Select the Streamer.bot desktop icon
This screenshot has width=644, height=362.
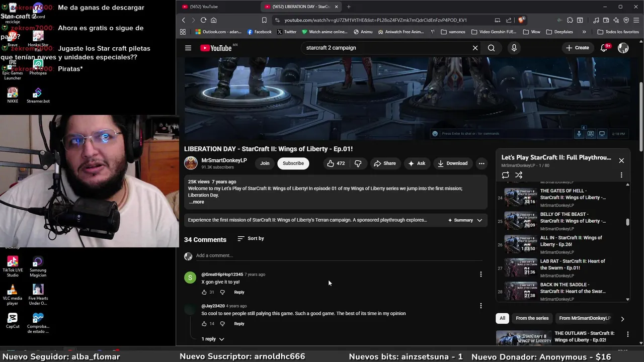tap(38, 95)
